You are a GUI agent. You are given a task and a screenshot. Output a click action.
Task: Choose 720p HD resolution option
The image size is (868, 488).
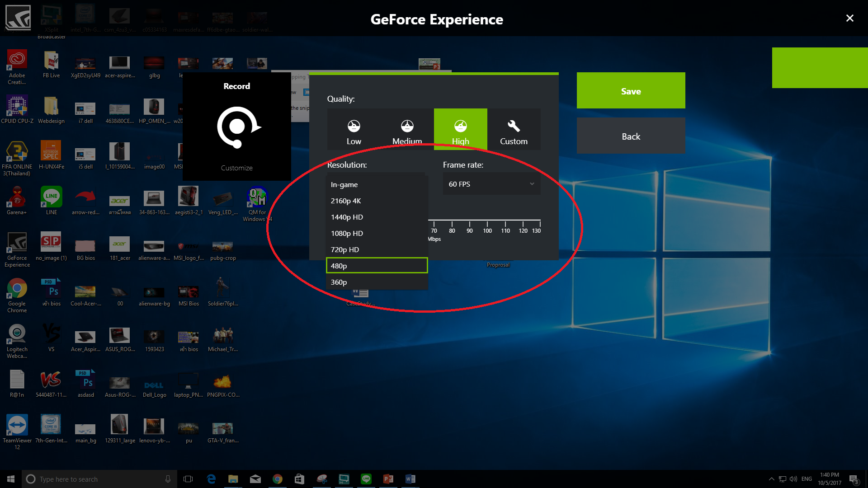pyautogui.click(x=377, y=249)
